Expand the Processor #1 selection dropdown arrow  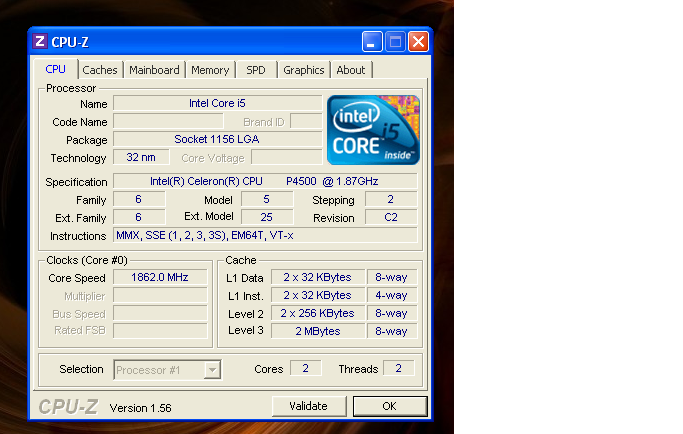coord(212,370)
